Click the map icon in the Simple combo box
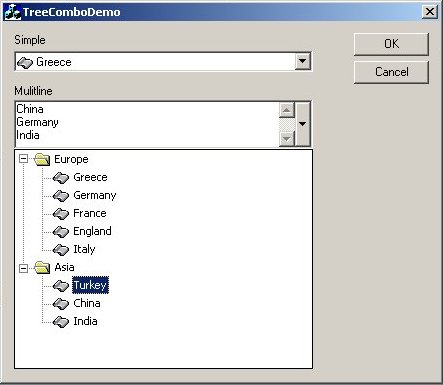Image resolution: width=443 pixels, height=385 pixels. click(25, 62)
